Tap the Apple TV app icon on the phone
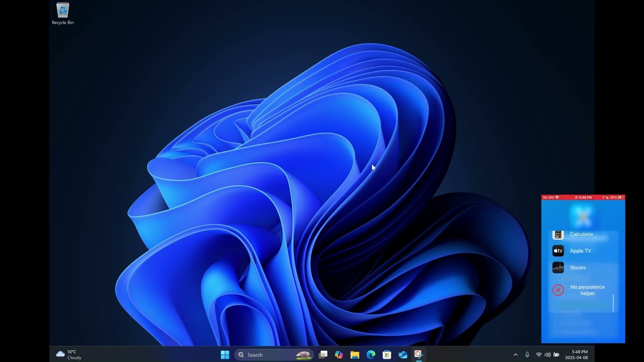Screen dimensions: 644x362 pos(558,251)
